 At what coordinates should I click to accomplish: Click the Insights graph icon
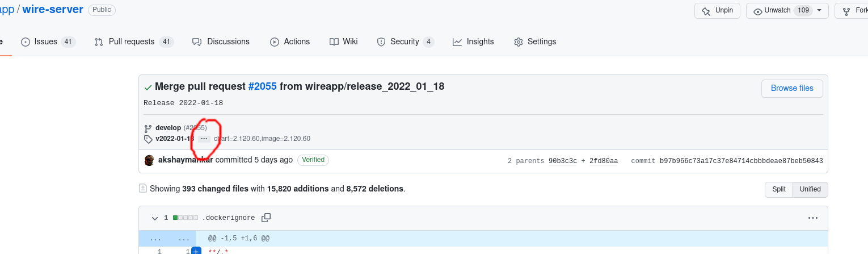pos(457,41)
